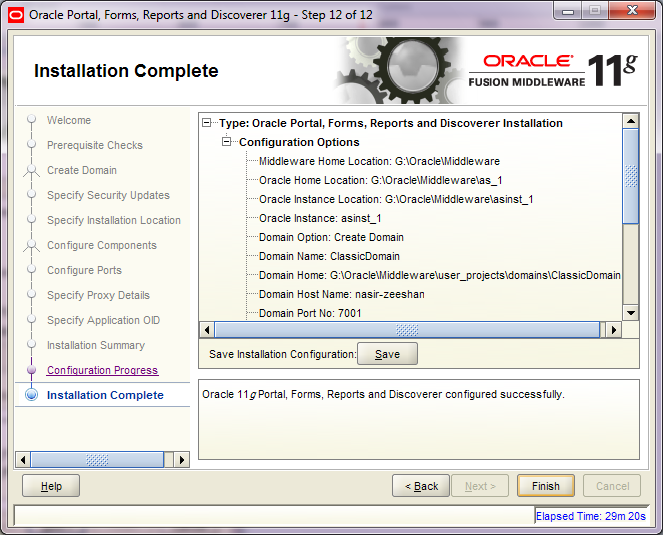
Task: Close the installer window
Action: pos(632,11)
